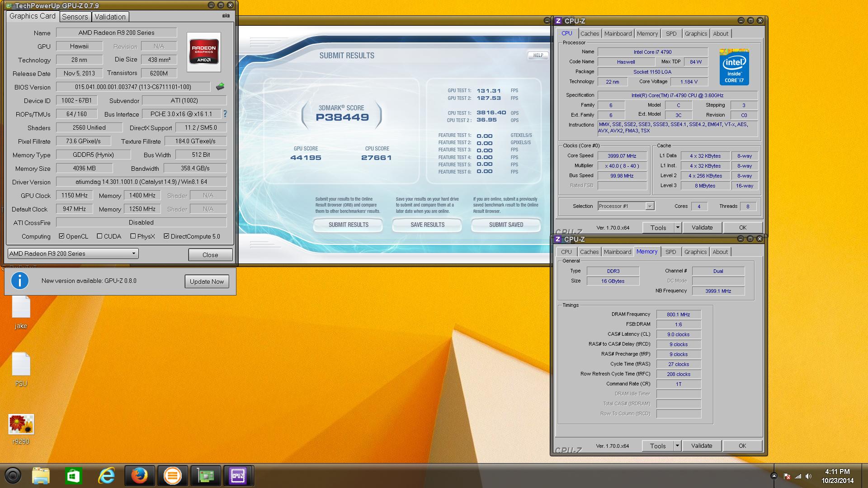Open SPD tab in upper CPU-Z window
The width and height of the screenshot is (868, 488).
coord(671,33)
